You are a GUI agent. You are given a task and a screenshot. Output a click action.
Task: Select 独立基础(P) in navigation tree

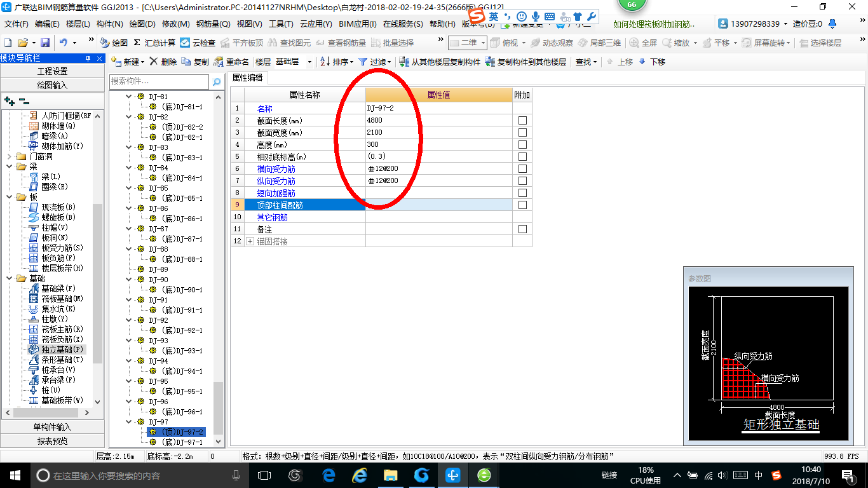[x=57, y=349]
